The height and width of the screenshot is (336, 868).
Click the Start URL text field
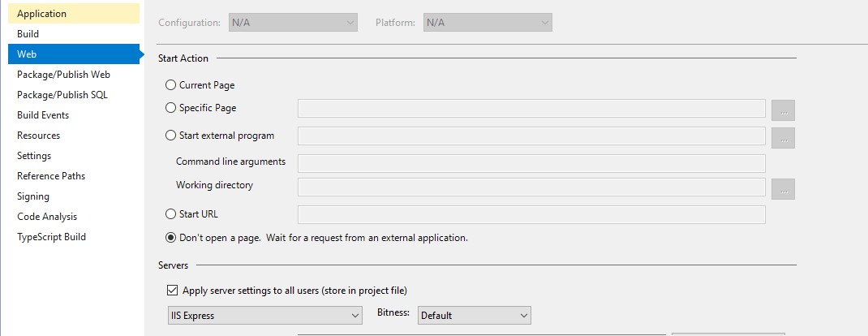click(x=531, y=215)
